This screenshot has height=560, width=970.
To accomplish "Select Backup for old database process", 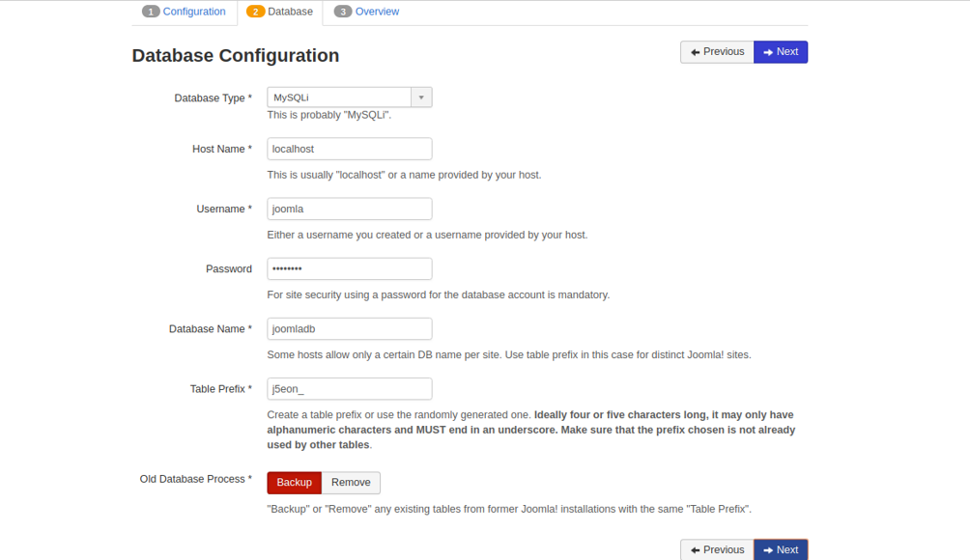I will coord(295,483).
